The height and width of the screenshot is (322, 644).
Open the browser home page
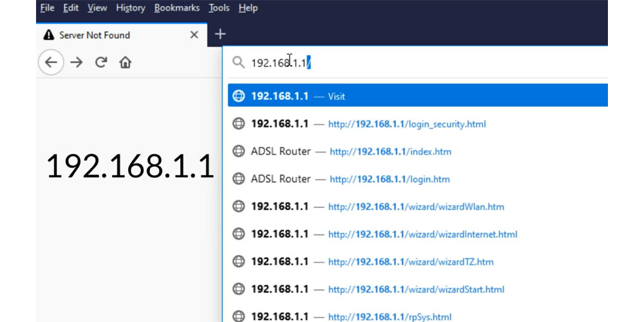click(126, 62)
